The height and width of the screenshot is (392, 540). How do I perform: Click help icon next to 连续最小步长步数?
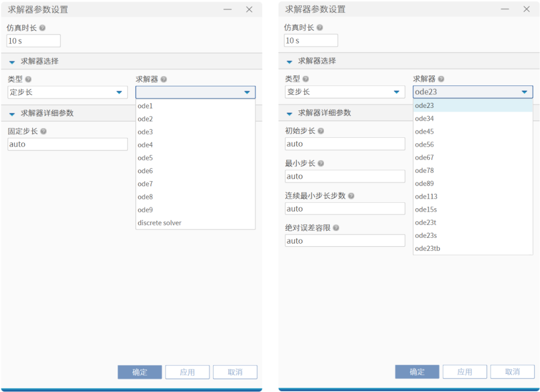[x=351, y=196]
